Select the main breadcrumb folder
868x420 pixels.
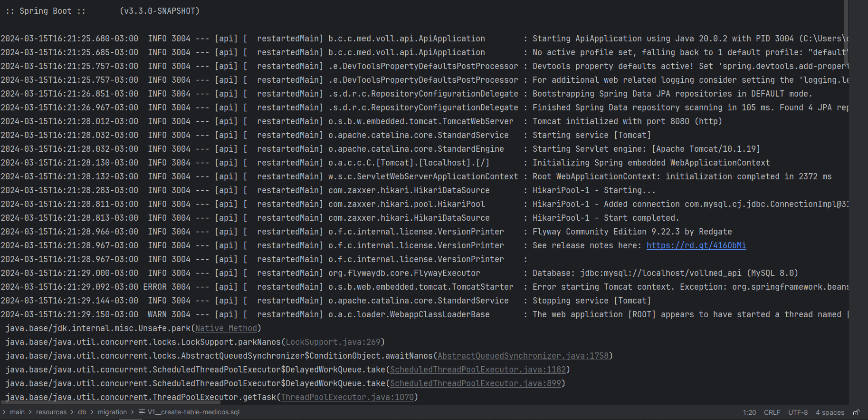(x=17, y=412)
